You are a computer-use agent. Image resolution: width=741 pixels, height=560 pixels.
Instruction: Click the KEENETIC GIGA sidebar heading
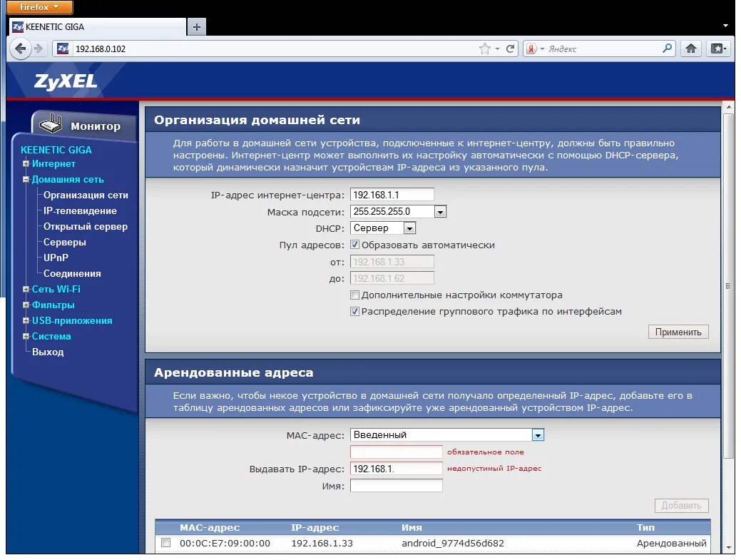tap(56, 150)
